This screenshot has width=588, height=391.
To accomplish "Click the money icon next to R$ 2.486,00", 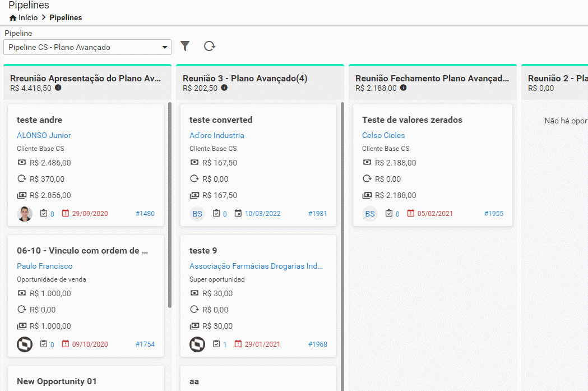I will [x=22, y=162].
